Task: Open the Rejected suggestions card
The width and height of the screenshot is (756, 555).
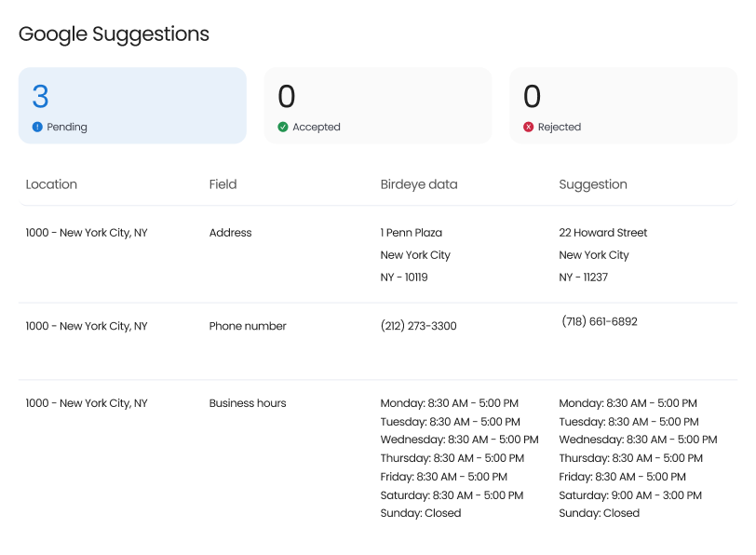Action: (x=623, y=105)
